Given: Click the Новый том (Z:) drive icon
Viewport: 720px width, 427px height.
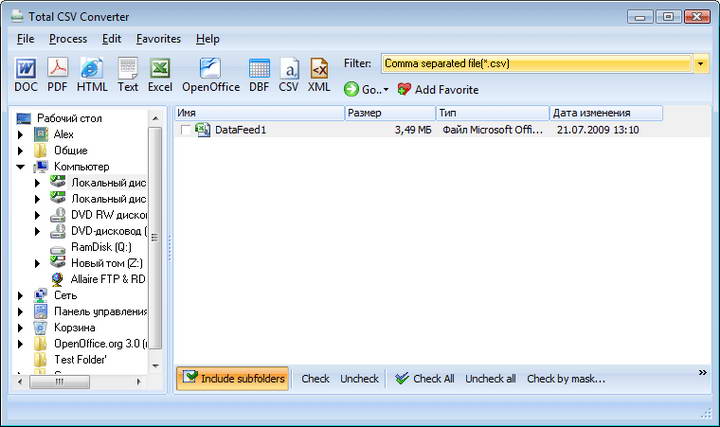Looking at the screenshot, I should [x=58, y=263].
